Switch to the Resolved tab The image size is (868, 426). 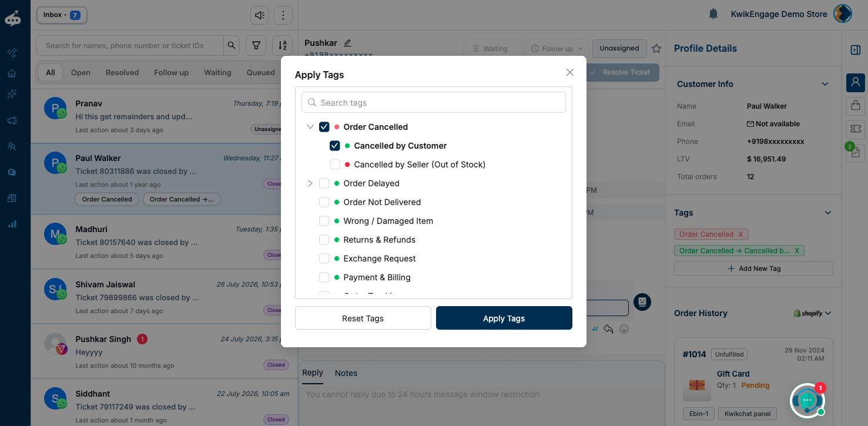(122, 73)
